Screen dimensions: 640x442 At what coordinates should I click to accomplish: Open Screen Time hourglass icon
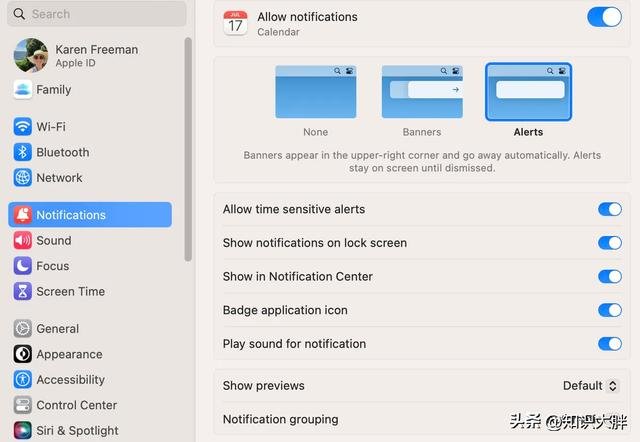22,292
